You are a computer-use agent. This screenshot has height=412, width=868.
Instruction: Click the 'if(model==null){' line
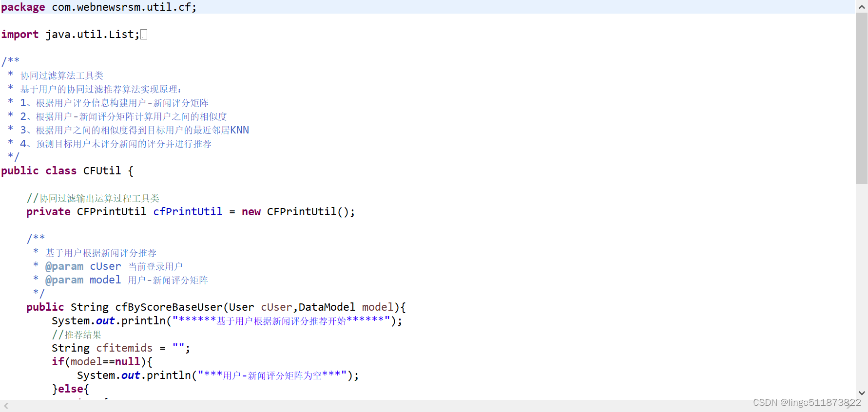pos(102,362)
